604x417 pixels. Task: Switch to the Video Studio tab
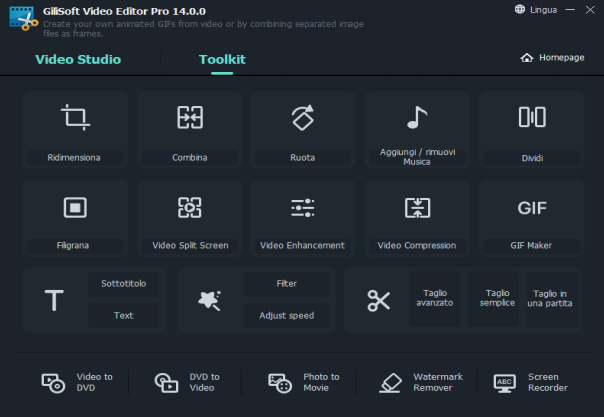coord(78,59)
